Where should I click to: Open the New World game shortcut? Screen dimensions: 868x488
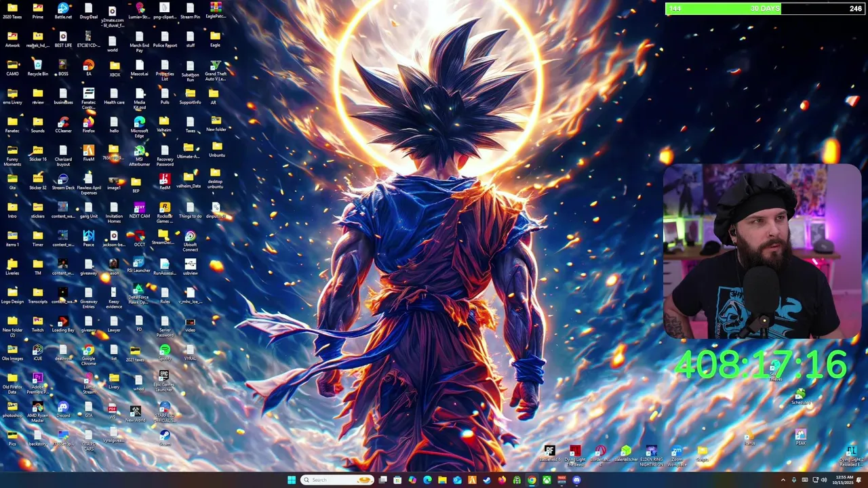pyautogui.click(x=136, y=412)
